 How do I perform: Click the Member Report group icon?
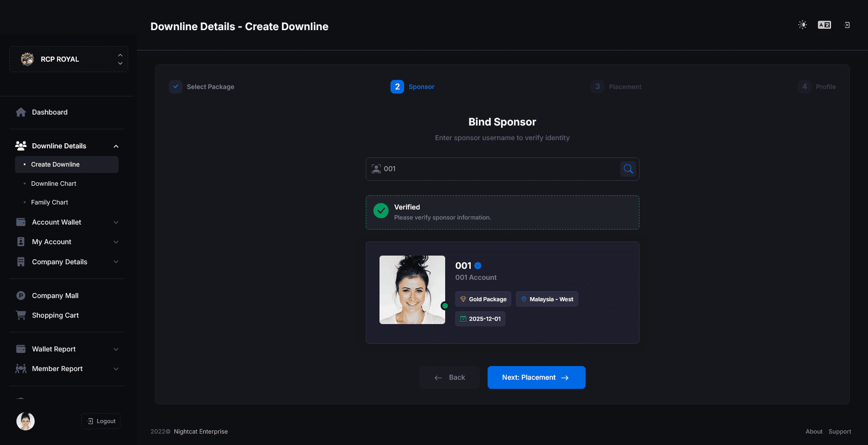tap(21, 369)
